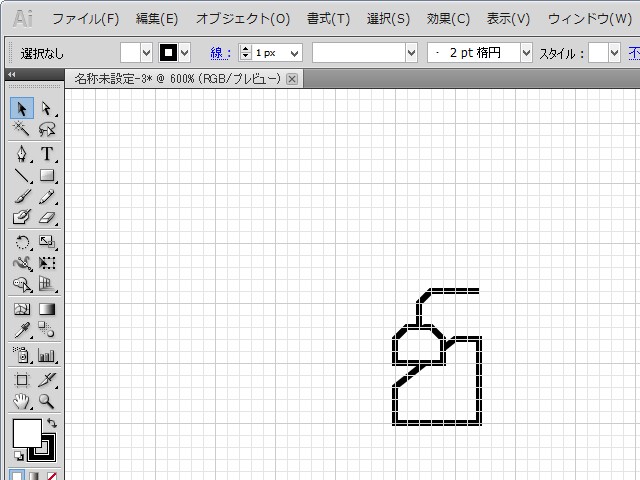This screenshot has width=640, height=480.
Task: Swap fill and stroke colors
Action: (x=52, y=424)
